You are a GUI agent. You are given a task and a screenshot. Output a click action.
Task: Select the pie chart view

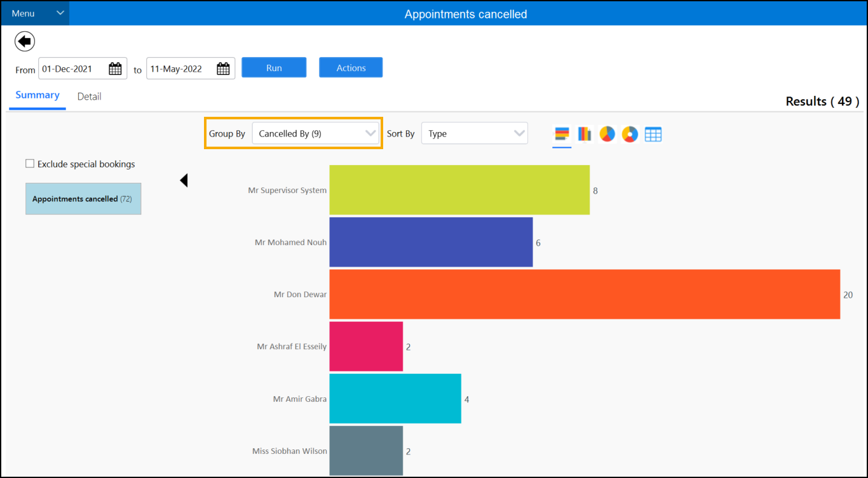coord(607,134)
